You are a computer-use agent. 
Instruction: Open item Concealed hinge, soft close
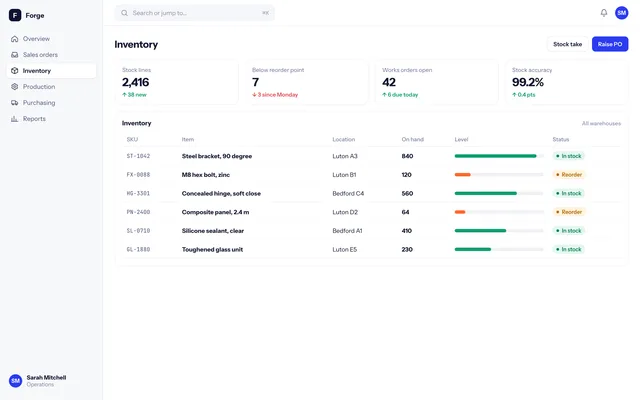[x=221, y=193]
